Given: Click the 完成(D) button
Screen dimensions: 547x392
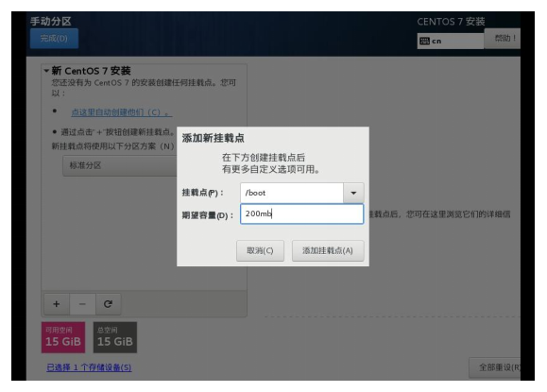Looking at the screenshot, I should [54, 39].
